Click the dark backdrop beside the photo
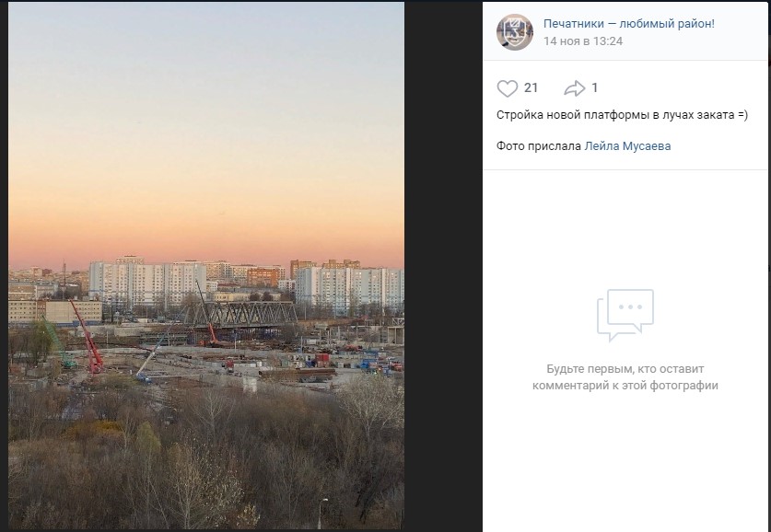The width and height of the screenshot is (771, 532). (x=443, y=265)
